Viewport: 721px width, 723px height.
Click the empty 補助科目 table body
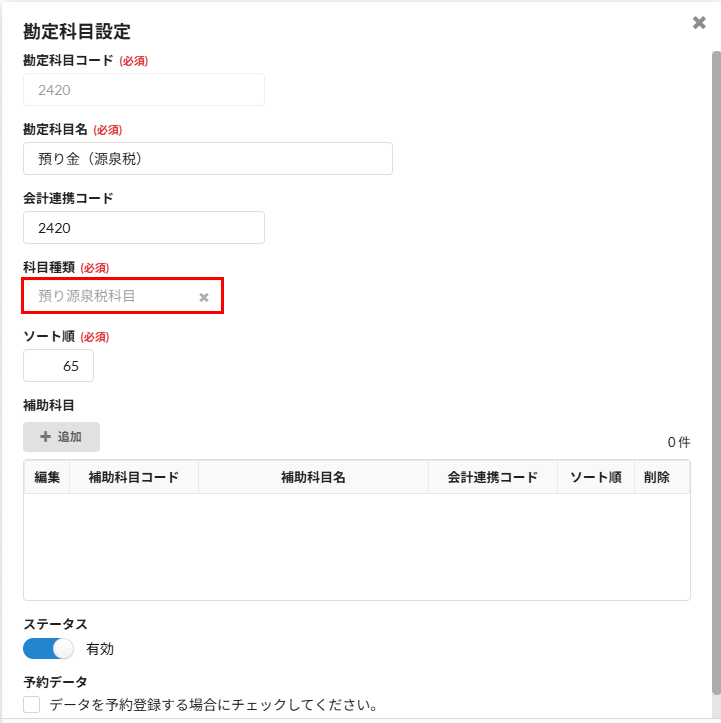pyautogui.click(x=356, y=546)
